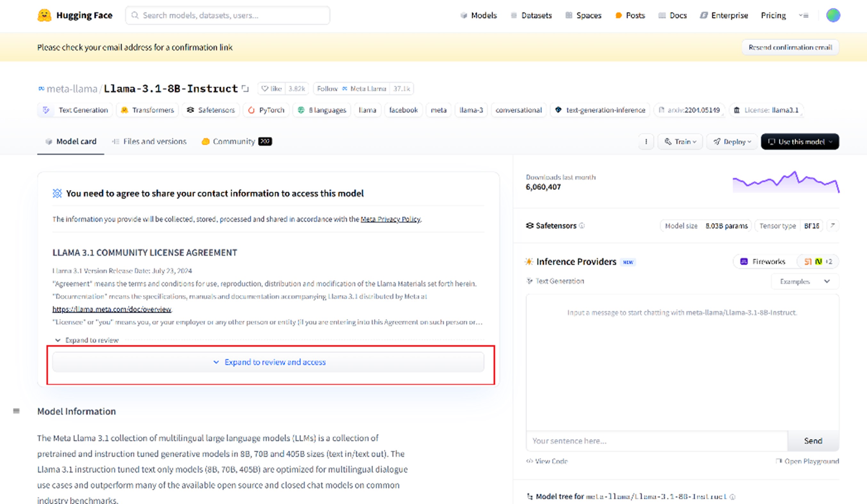Open the Examples dropdown

point(804,281)
